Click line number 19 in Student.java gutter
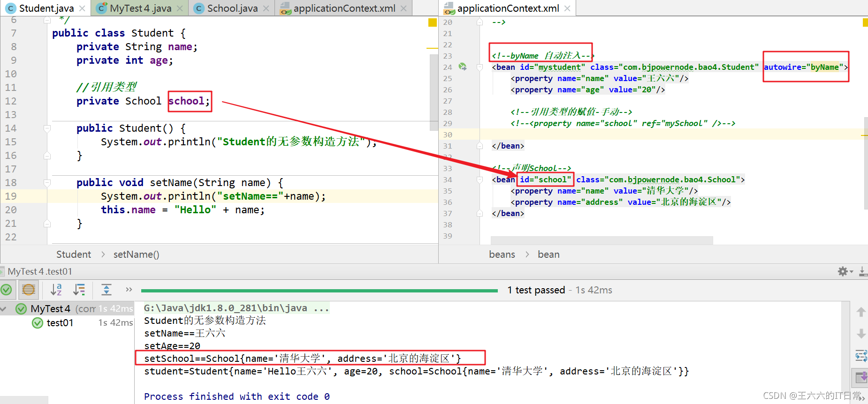Viewport: 868px width, 404px height. point(11,196)
